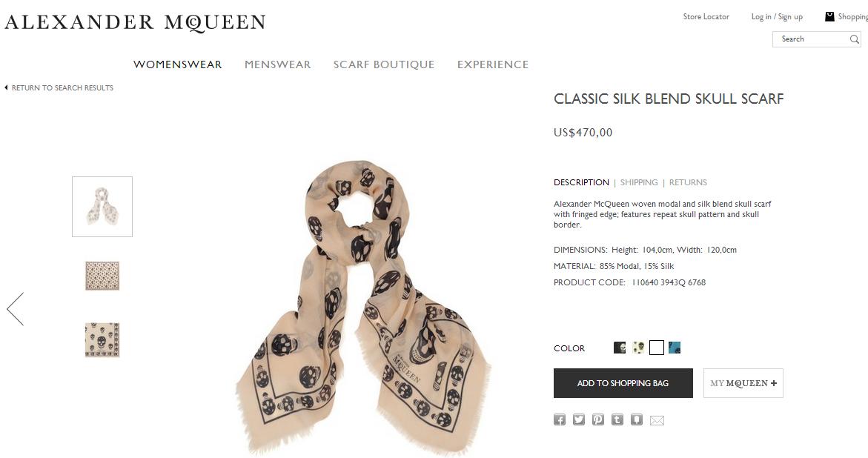This screenshot has width=868, height=458.
Task: Share product on Tumblr icon
Action: click(x=617, y=419)
